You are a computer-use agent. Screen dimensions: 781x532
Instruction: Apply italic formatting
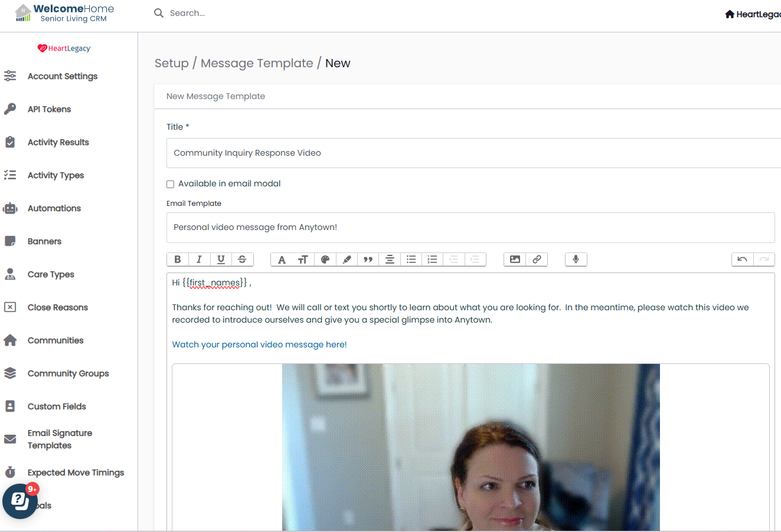199,260
